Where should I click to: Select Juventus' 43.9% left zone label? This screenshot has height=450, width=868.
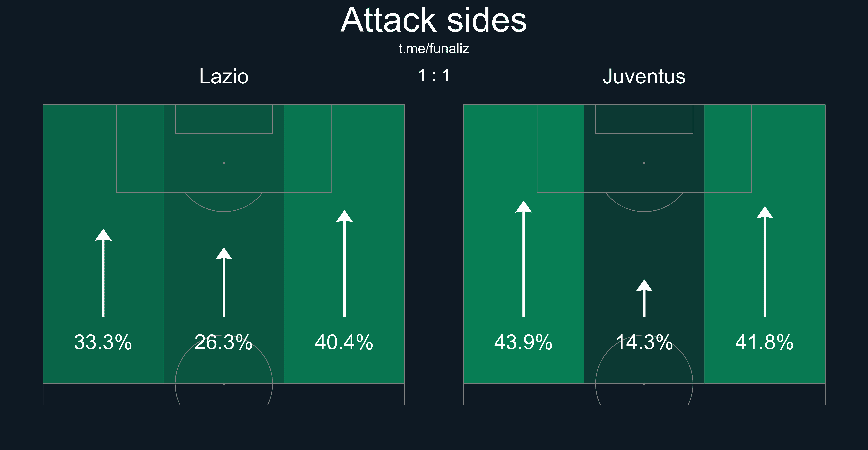[x=524, y=342]
